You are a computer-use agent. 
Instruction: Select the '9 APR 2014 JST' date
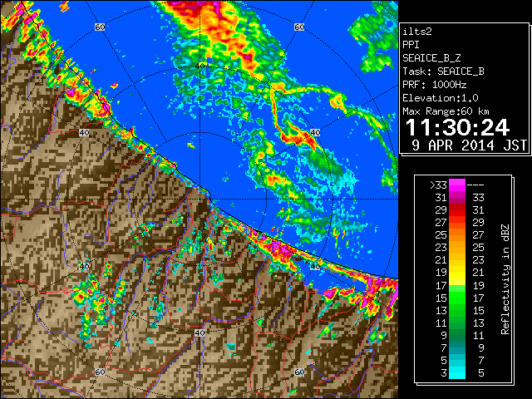[469, 145]
